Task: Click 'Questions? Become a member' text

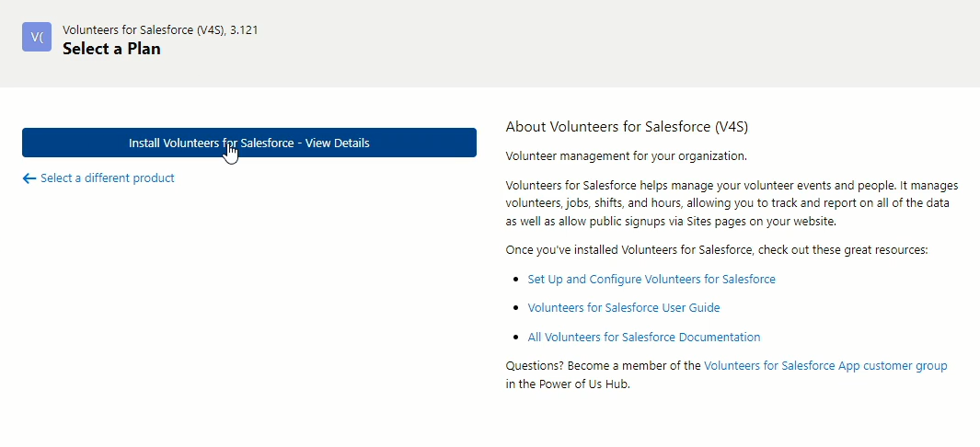Action: coord(603,366)
